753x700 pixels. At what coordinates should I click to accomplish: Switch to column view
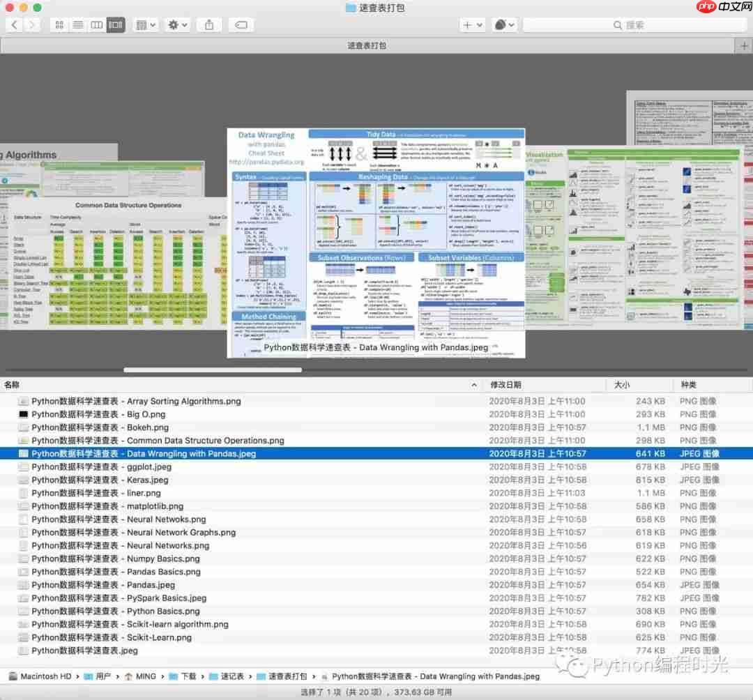coord(96,24)
